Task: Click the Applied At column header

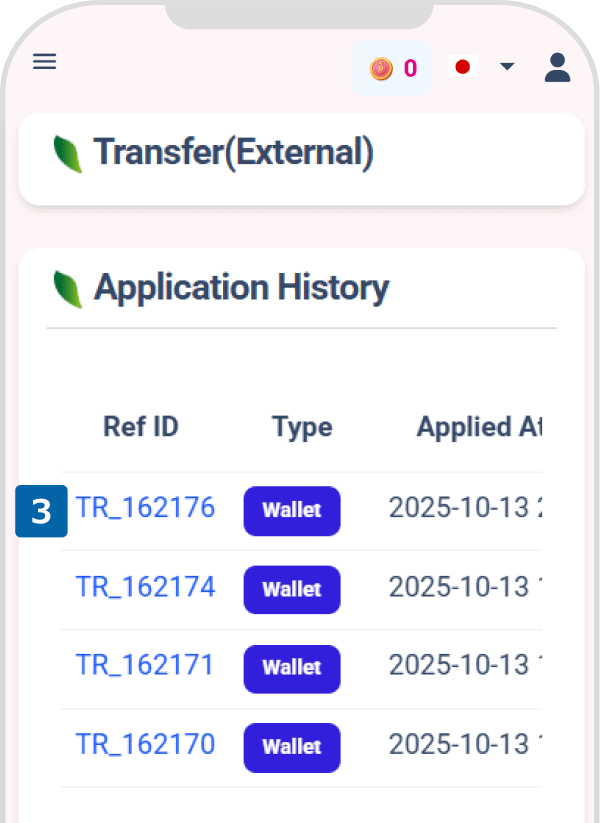Action: pyautogui.click(x=478, y=427)
